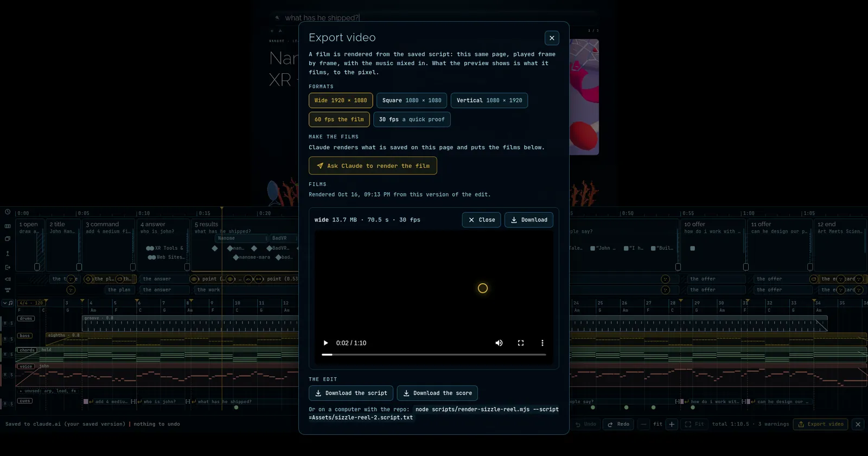The height and width of the screenshot is (456, 868).
Task: Expand the unused arp, lead, fx tracks
Action: coord(48,391)
